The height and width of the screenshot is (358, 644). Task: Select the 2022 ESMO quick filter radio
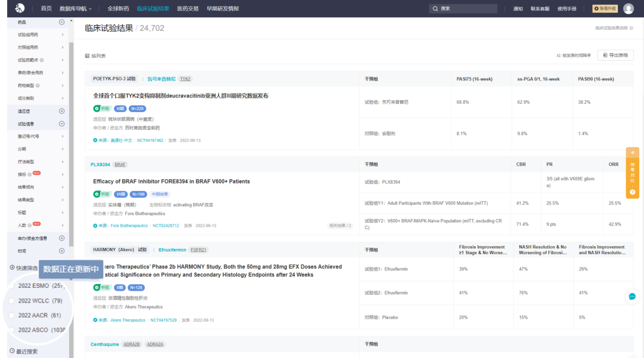[11, 286]
